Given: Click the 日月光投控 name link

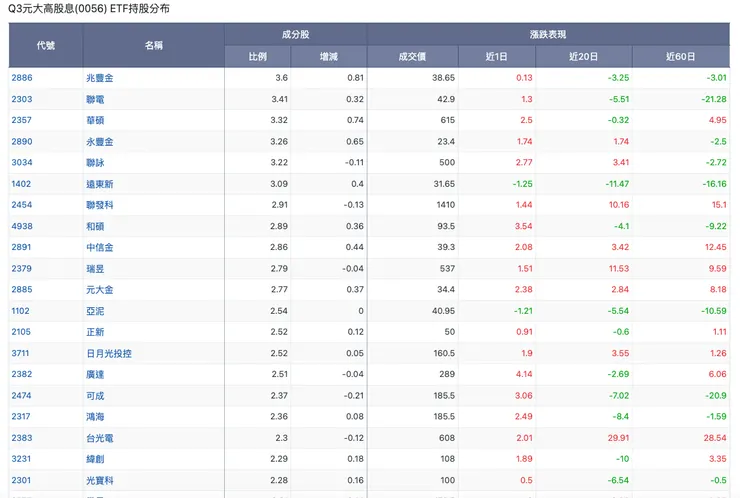Looking at the screenshot, I should tap(109, 353).
